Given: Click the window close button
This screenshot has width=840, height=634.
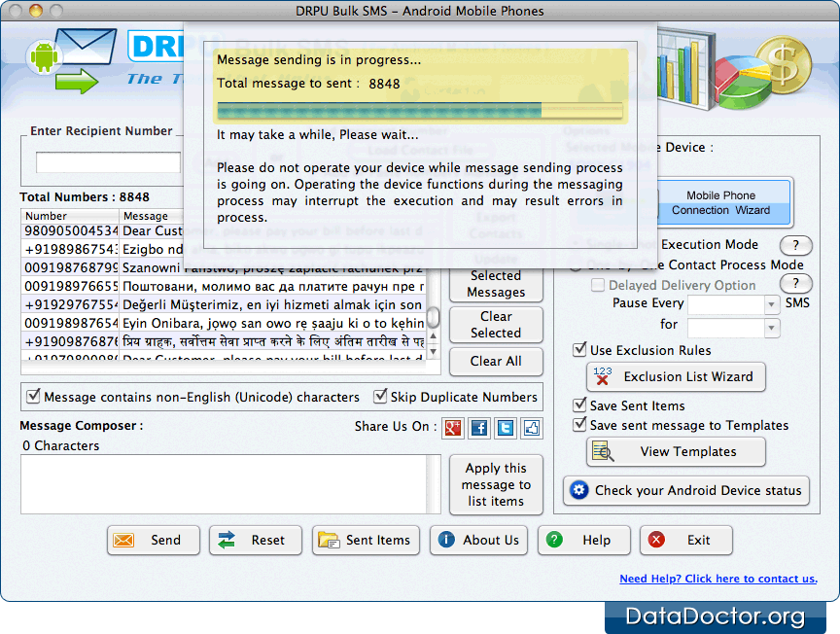Looking at the screenshot, I should [x=16, y=10].
